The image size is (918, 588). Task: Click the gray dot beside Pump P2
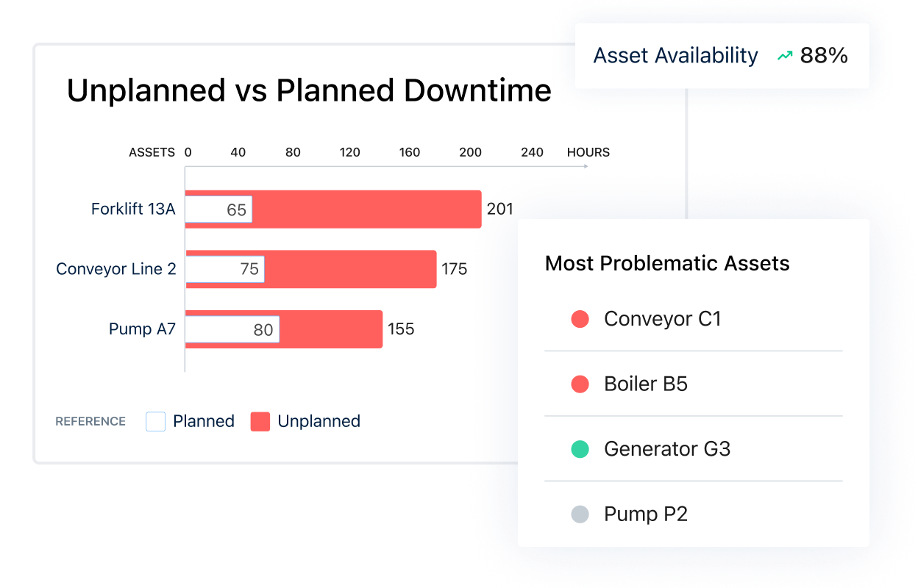click(x=580, y=514)
